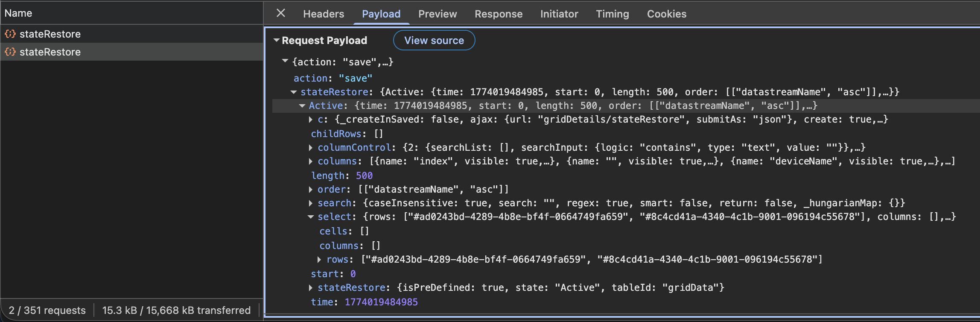
Task: Open the Timing tab
Action: 612,14
